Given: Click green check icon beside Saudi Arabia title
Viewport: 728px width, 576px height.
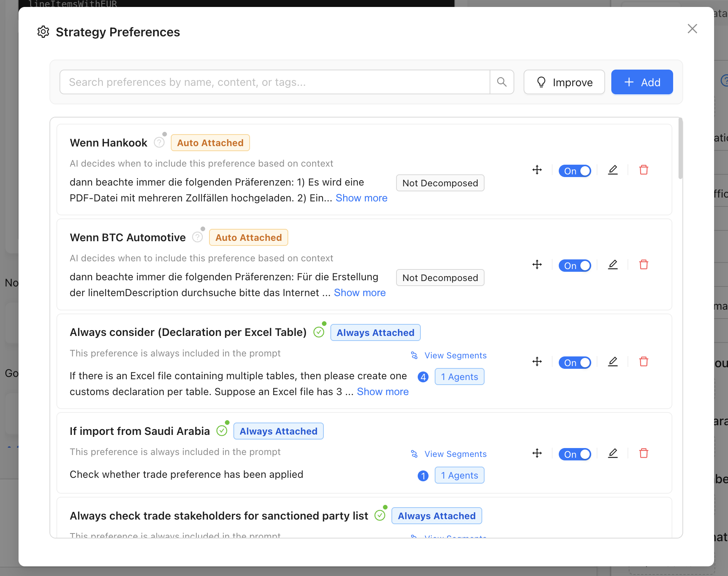Looking at the screenshot, I should click(222, 431).
